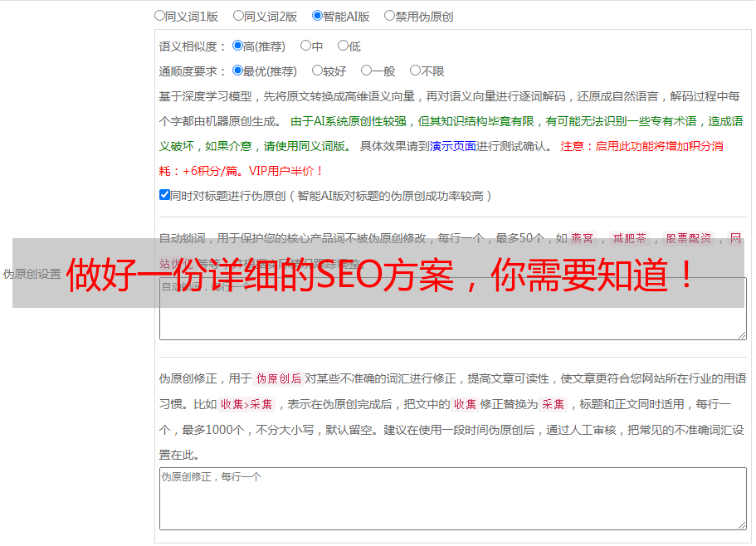Screen dimensions: 756x546
Task: Select the 同义词2版 radio option
Action: coord(238,16)
